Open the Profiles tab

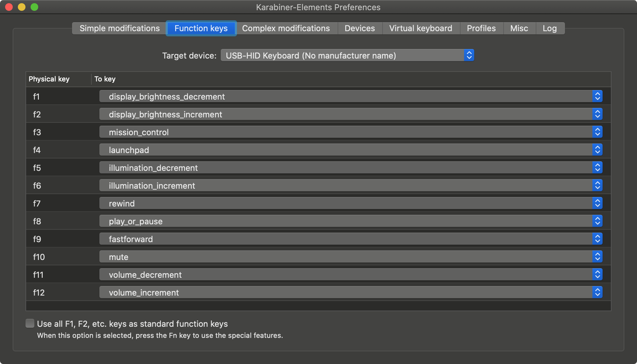(481, 28)
